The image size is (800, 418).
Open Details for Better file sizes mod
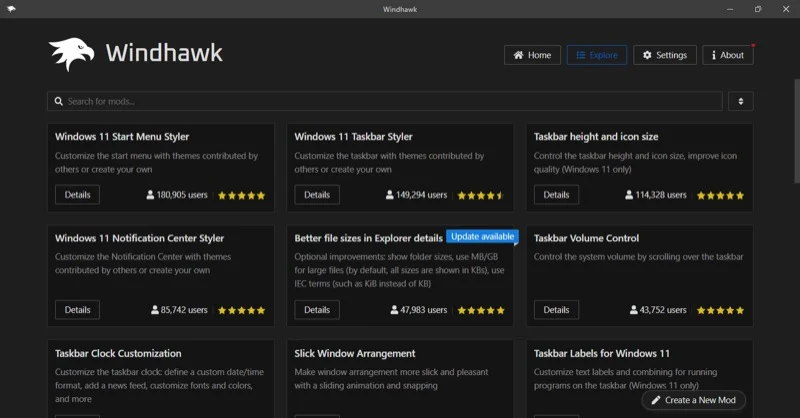[317, 310]
